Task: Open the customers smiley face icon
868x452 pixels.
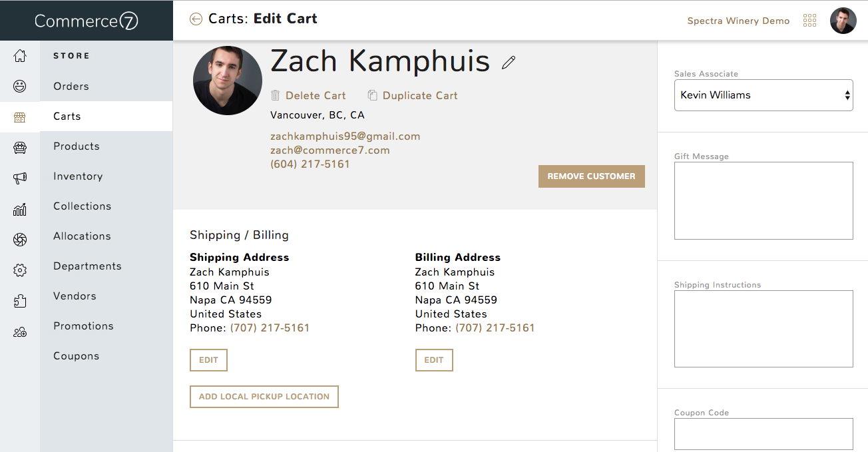Action: coord(20,86)
